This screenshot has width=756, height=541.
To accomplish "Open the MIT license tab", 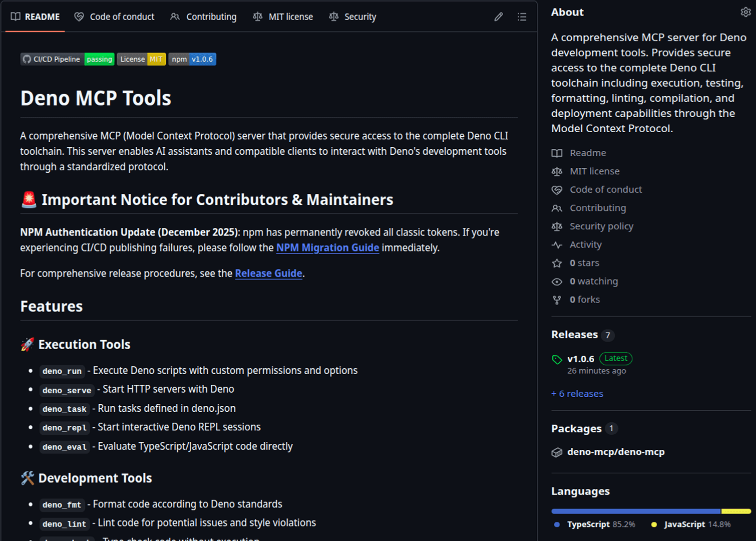I will click(x=283, y=17).
